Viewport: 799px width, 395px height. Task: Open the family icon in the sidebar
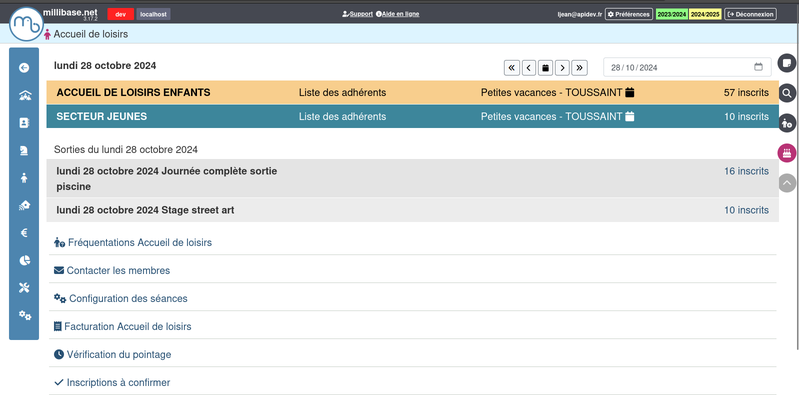click(x=24, y=95)
